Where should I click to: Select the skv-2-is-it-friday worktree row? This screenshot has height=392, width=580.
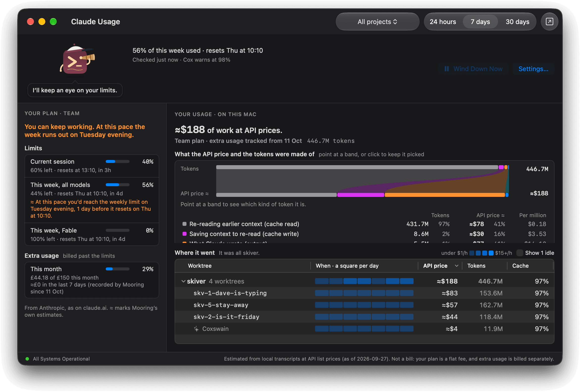tap(364, 317)
